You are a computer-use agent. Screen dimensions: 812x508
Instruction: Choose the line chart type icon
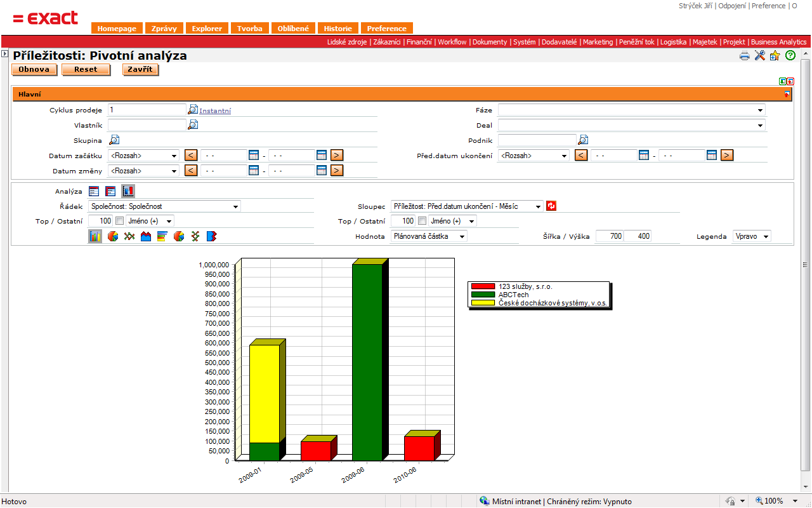[129, 236]
